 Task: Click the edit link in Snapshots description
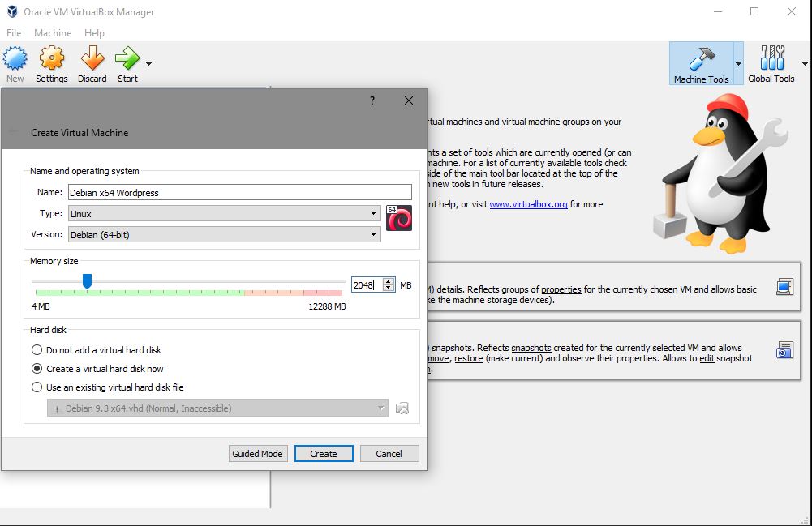tap(707, 358)
